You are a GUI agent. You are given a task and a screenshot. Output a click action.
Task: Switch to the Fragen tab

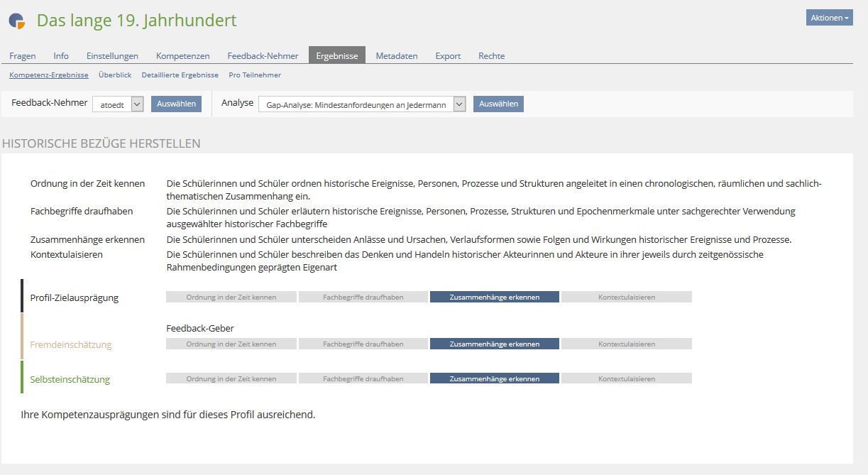coord(23,56)
